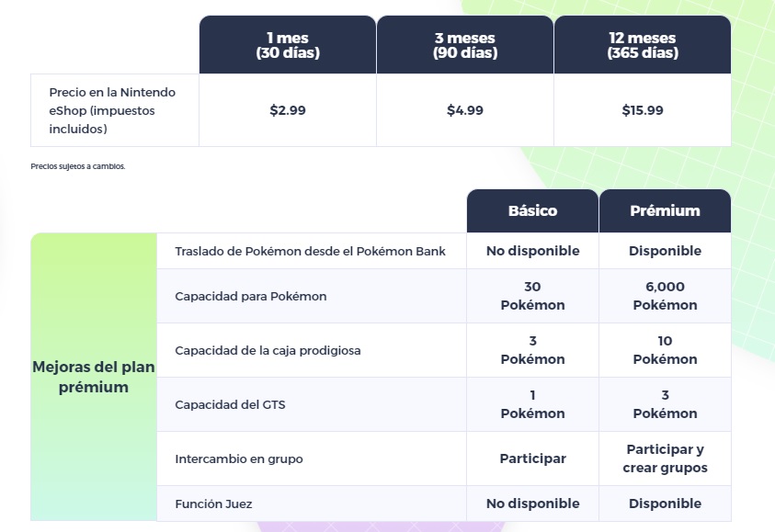Click the "Función Juez" row label
The height and width of the screenshot is (532, 775).
[213, 504]
